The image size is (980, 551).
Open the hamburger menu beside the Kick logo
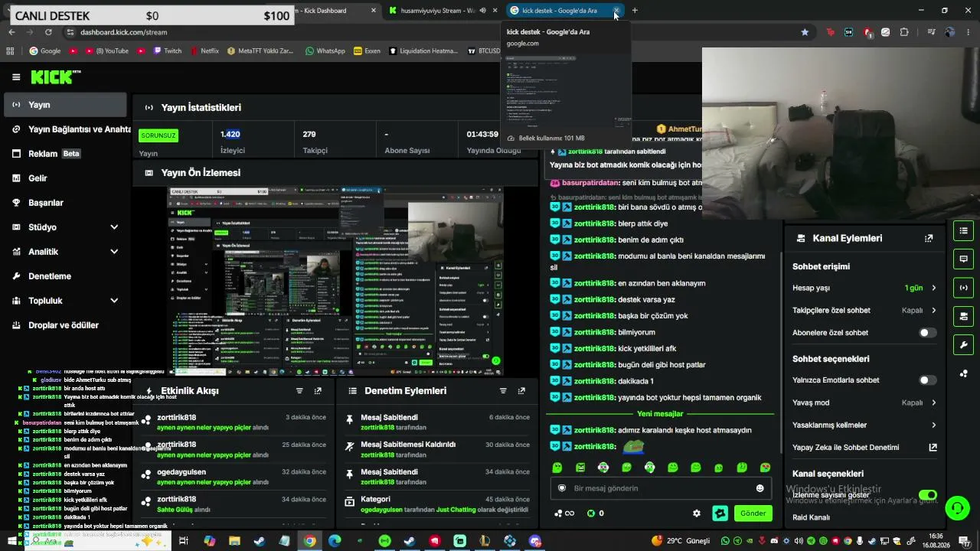tap(16, 77)
